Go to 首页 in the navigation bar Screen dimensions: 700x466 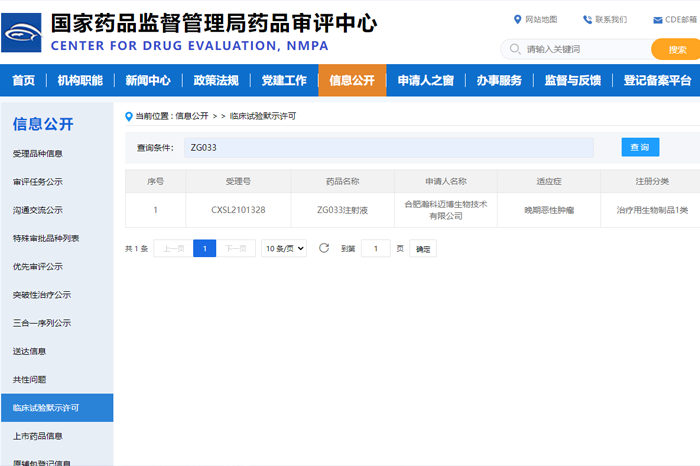(23, 81)
